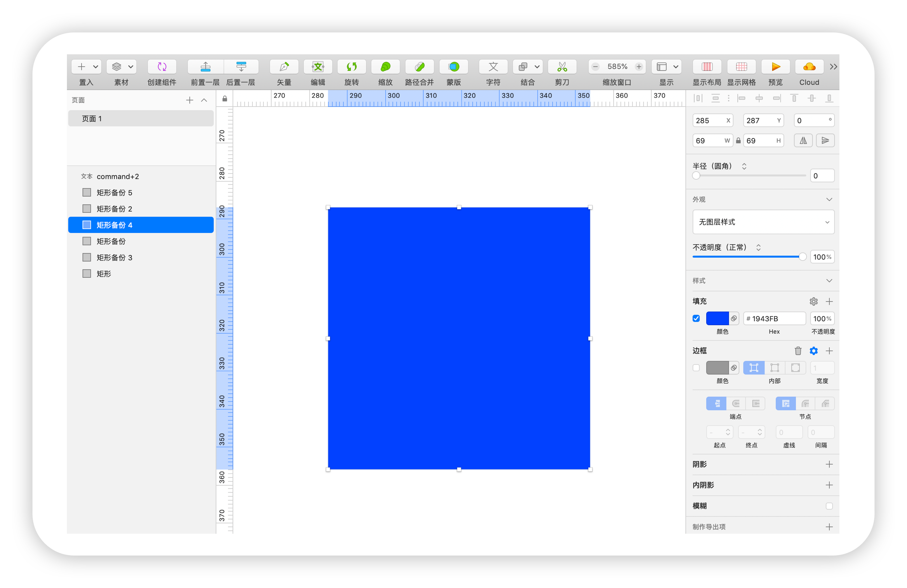Enable the 边框 border checkbox
The image size is (907, 588).
pyautogui.click(x=696, y=368)
